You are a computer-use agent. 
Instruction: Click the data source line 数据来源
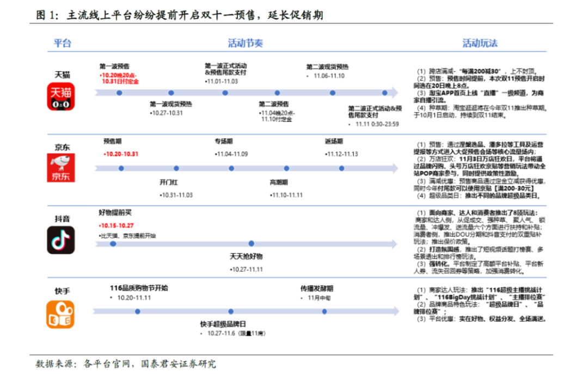coord(126,364)
